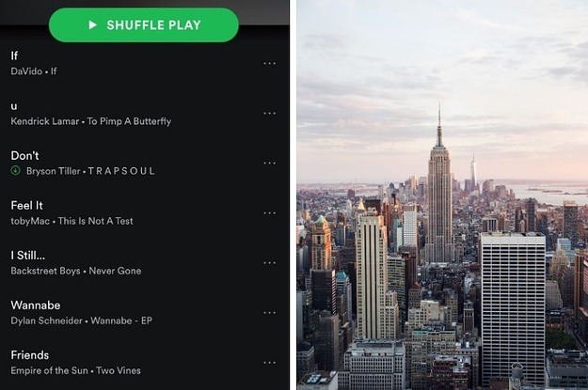
Task: Click the green downloaded icon beside Bryson Tiller
Action: 15,171
